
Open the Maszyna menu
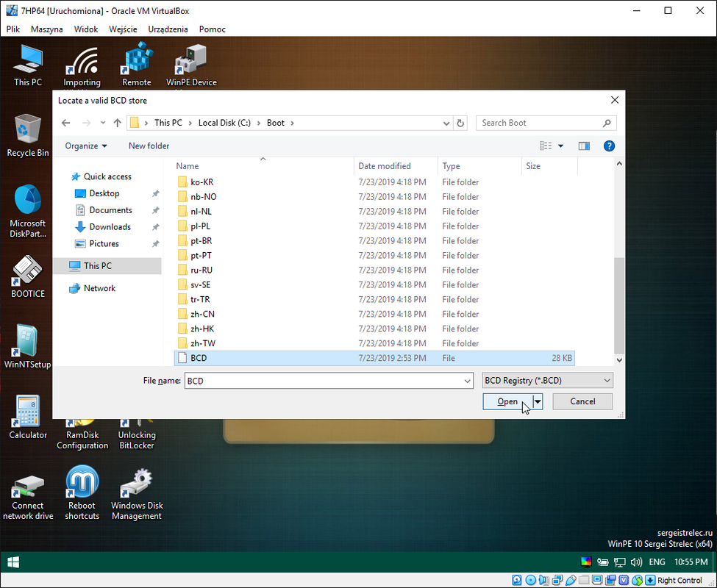(x=46, y=29)
